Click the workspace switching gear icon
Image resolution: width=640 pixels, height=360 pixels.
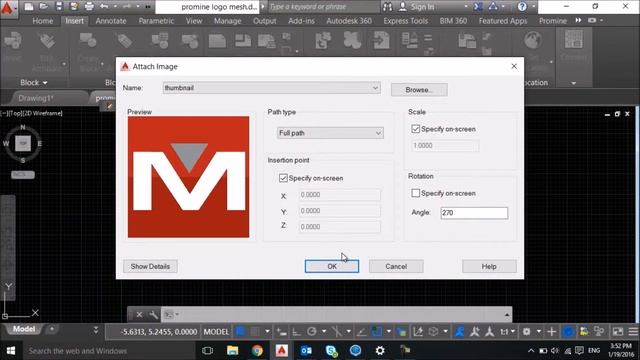pos(527,331)
